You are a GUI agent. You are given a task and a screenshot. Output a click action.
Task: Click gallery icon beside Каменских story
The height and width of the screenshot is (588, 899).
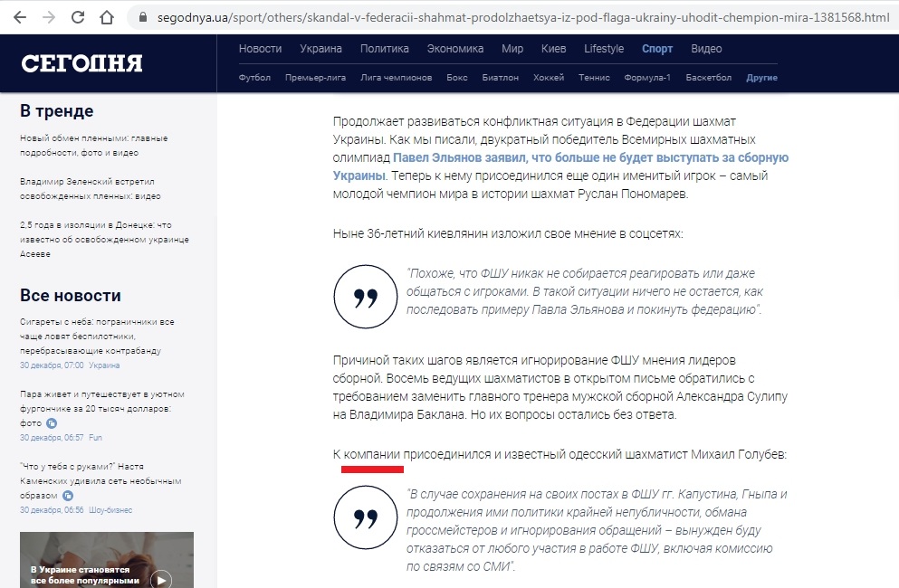pos(68,496)
